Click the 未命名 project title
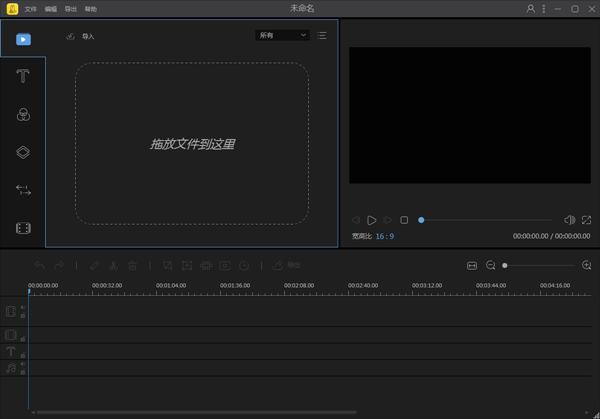 pyautogui.click(x=302, y=8)
